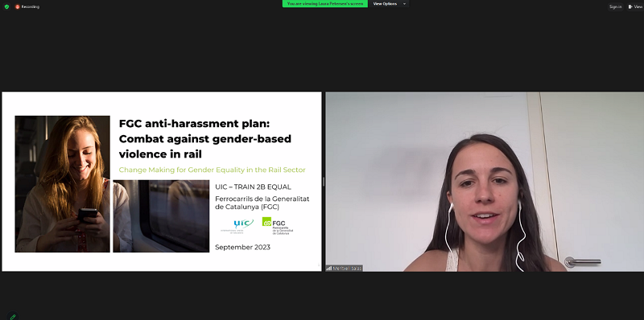The image size is (644, 320).
Task: Click the speaker's video tile
Action: pos(485,182)
